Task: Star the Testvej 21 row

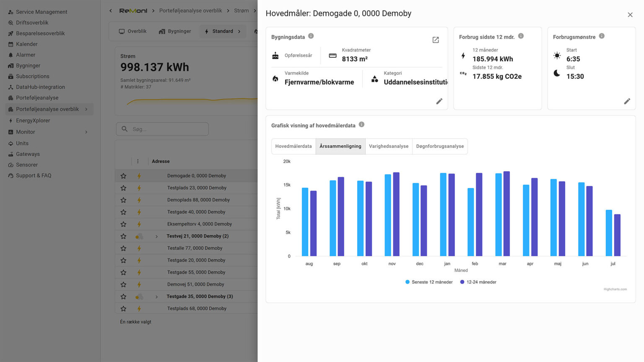Action: click(123, 236)
